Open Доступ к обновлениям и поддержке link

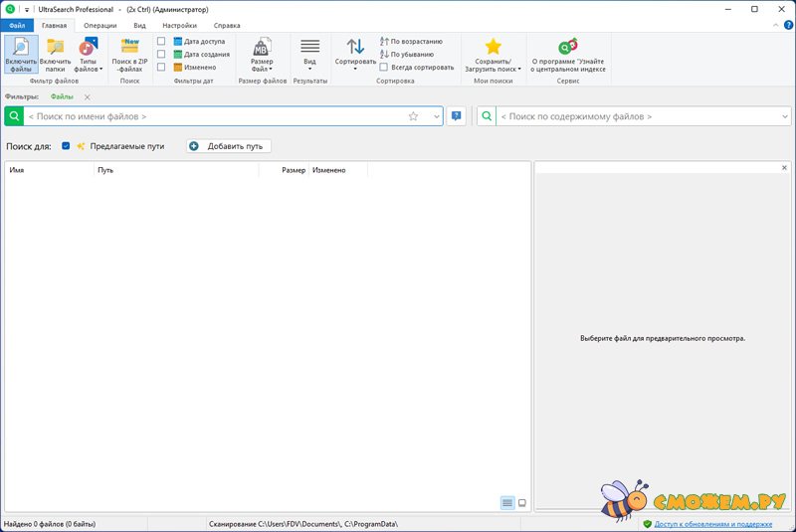(x=712, y=523)
